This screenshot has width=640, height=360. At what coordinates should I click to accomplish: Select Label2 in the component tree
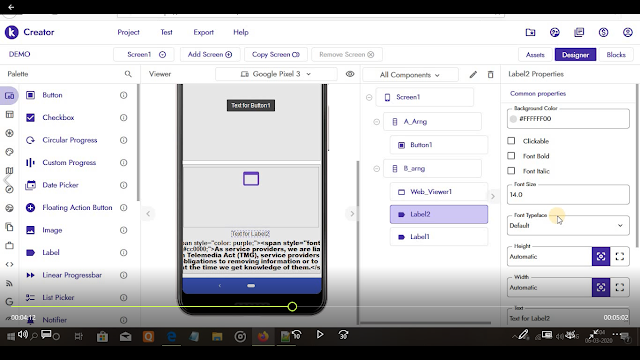pyautogui.click(x=439, y=214)
